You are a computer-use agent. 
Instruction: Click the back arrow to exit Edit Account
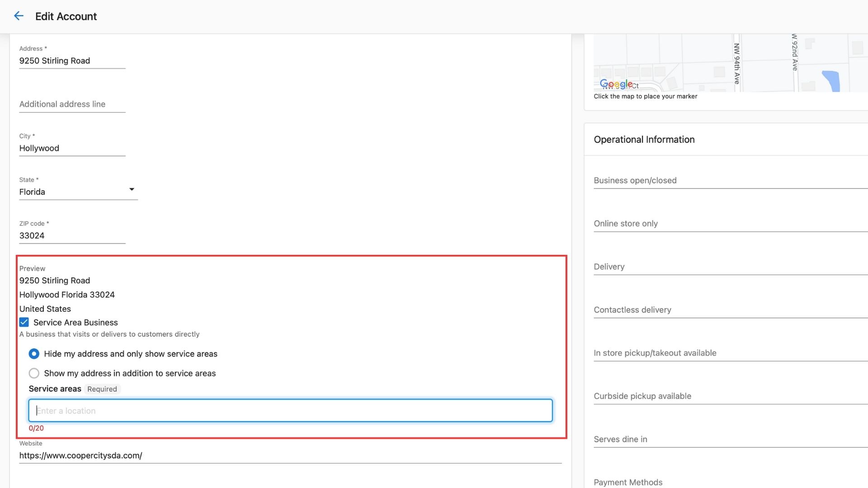tap(19, 16)
